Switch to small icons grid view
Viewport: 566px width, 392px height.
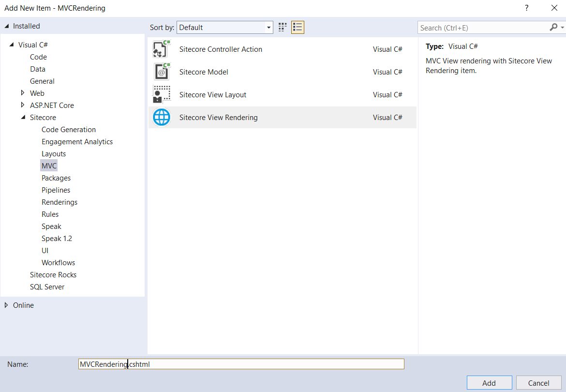point(283,28)
